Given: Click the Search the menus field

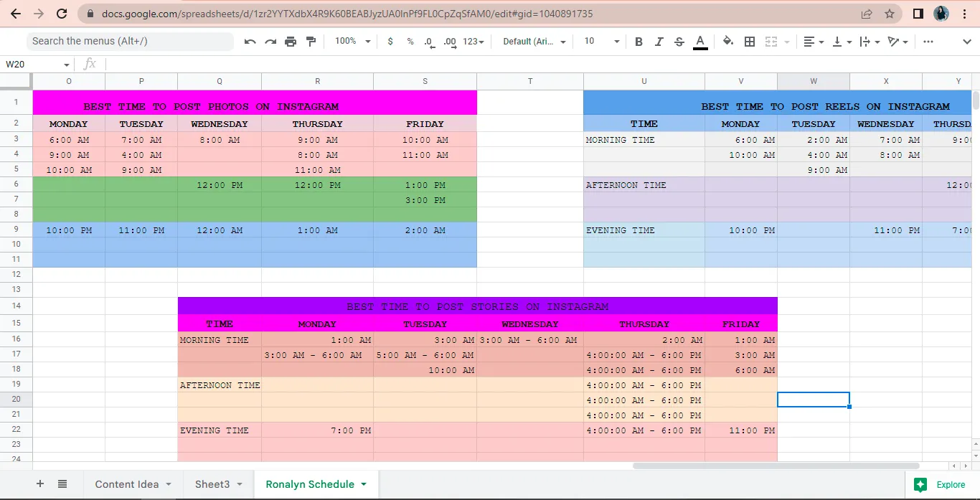Looking at the screenshot, I should point(131,41).
